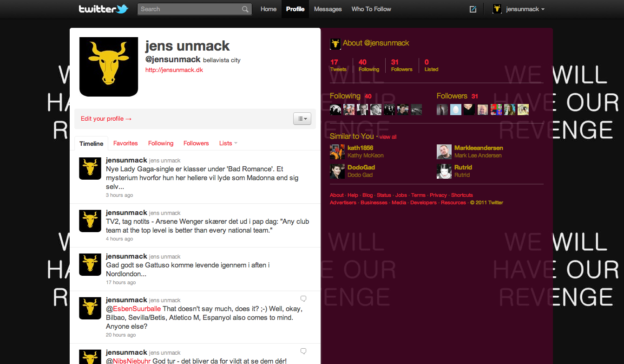Click 3 hours ago timestamp
Screen dimensions: 624x364
[x=119, y=195]
